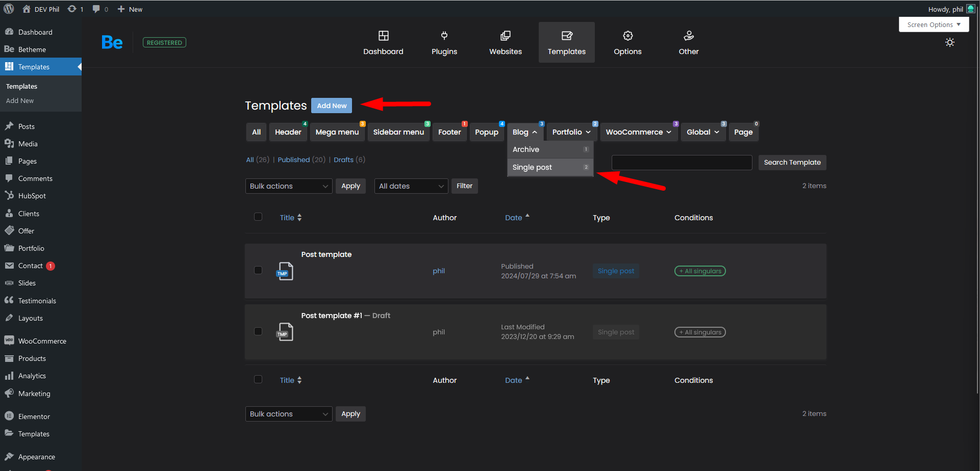
Task: Toggle select-all checkbox in table footer
Action: pos(258,379)
